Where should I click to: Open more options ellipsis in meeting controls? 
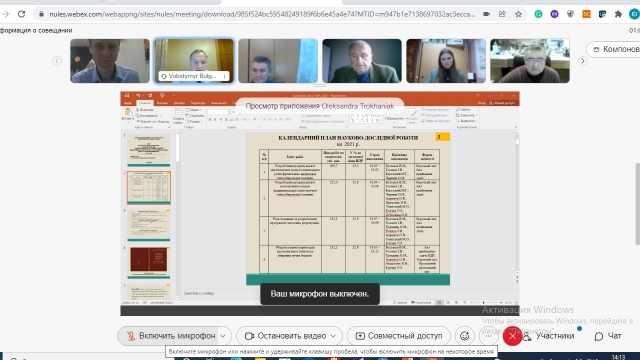(x=488, y=336)
